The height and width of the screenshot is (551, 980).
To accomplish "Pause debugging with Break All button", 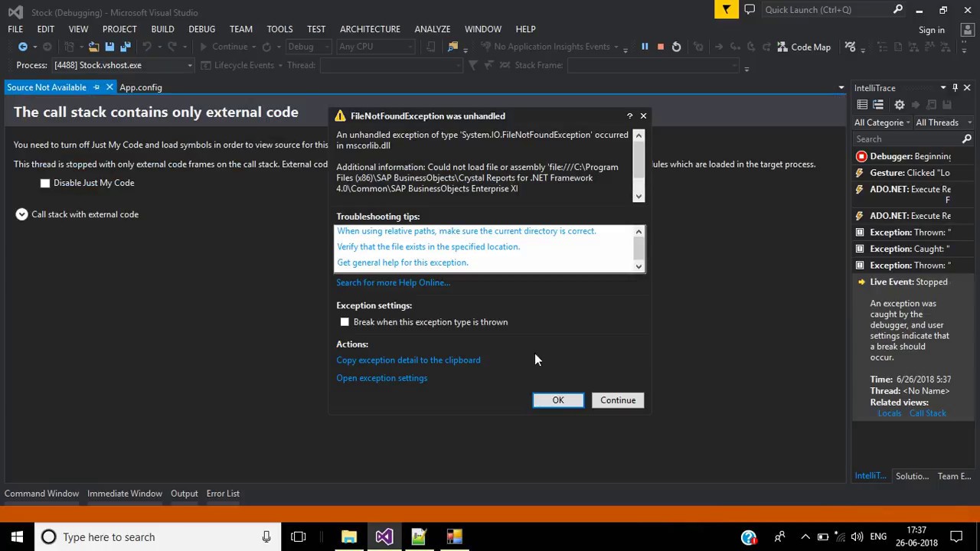I will [645, 47].
